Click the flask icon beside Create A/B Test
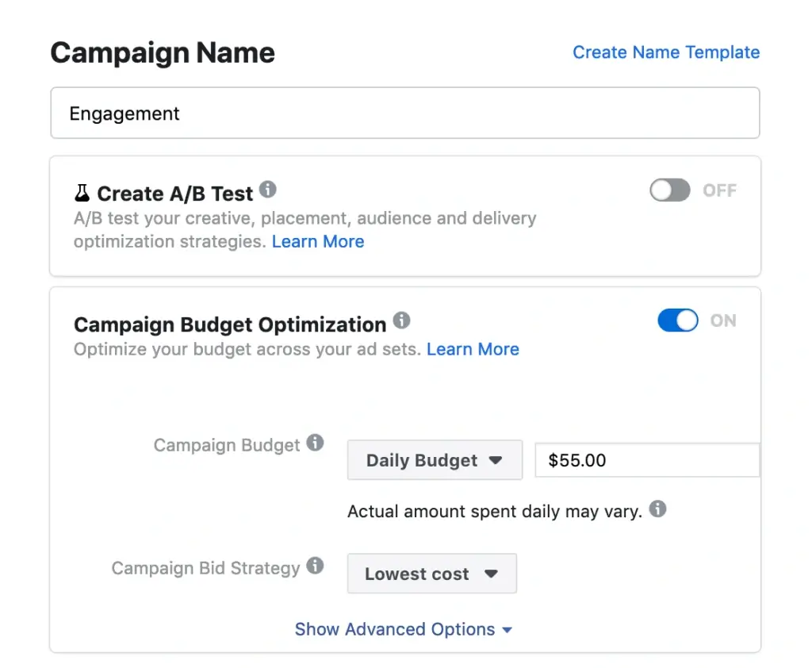Image resolution: width=812 pixels, height=668 pixels. click(81, 191)
